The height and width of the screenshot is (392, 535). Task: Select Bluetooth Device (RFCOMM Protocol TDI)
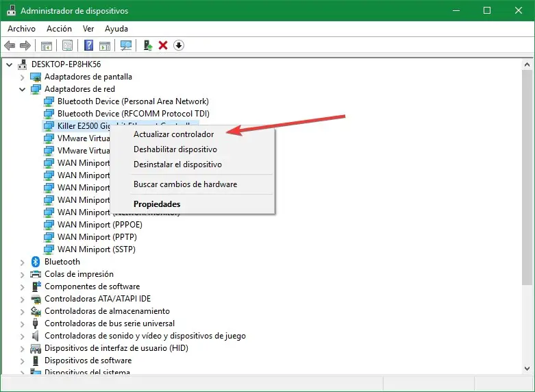[134, 114]
